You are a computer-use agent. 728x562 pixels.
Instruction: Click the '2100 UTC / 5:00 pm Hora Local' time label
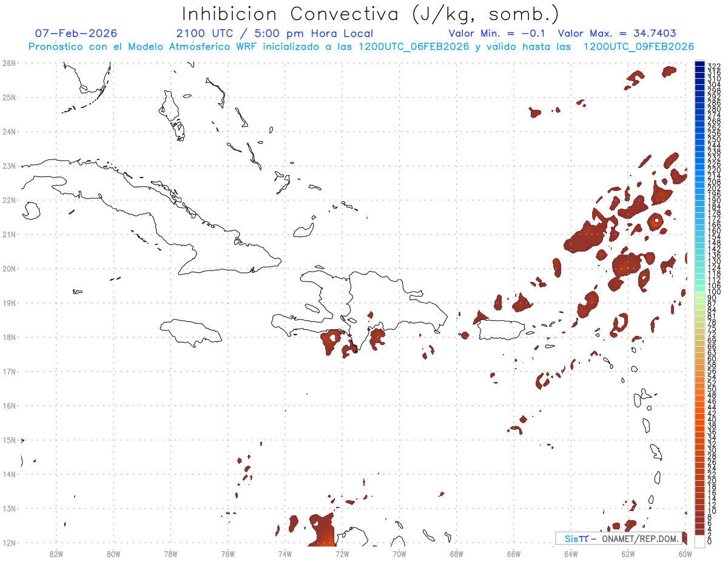[274, 33]
